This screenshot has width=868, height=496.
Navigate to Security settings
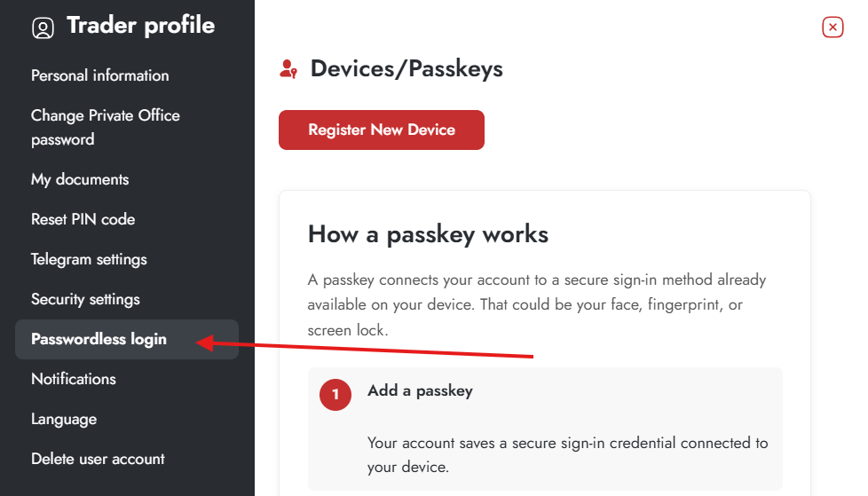85,299
